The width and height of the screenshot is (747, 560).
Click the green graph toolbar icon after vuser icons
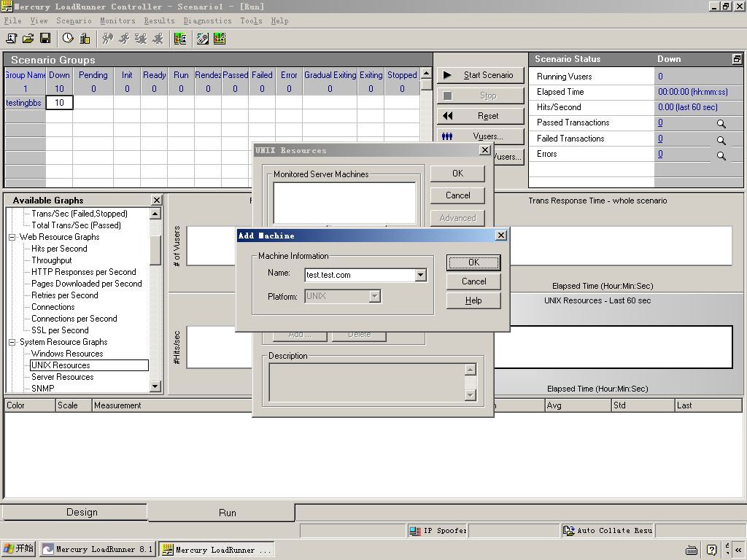click(180, 39)
